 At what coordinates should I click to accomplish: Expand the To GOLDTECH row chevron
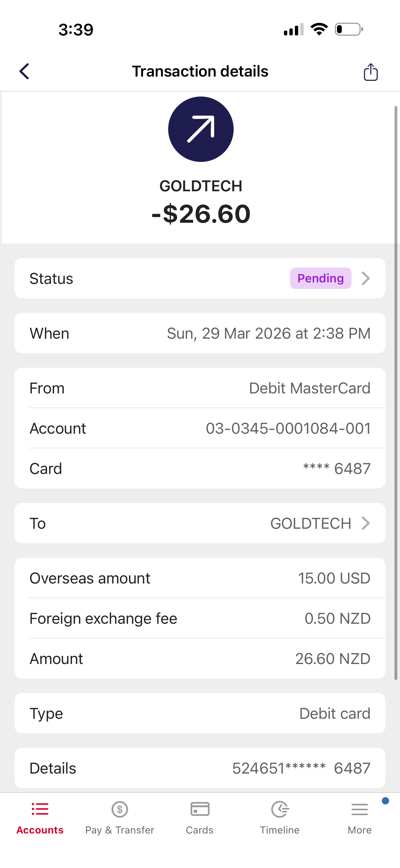click(x=365, y=523)
